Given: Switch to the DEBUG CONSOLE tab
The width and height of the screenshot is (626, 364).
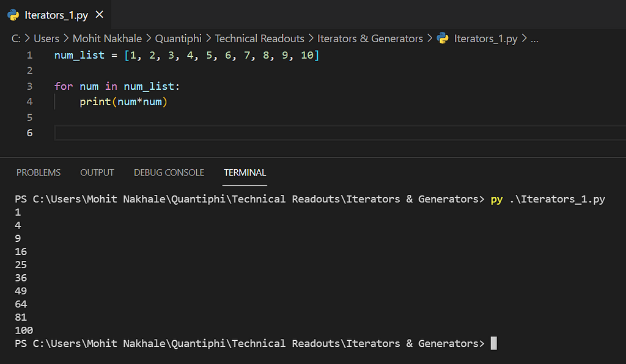Looking at the screenshot, I should coord(169,173).
